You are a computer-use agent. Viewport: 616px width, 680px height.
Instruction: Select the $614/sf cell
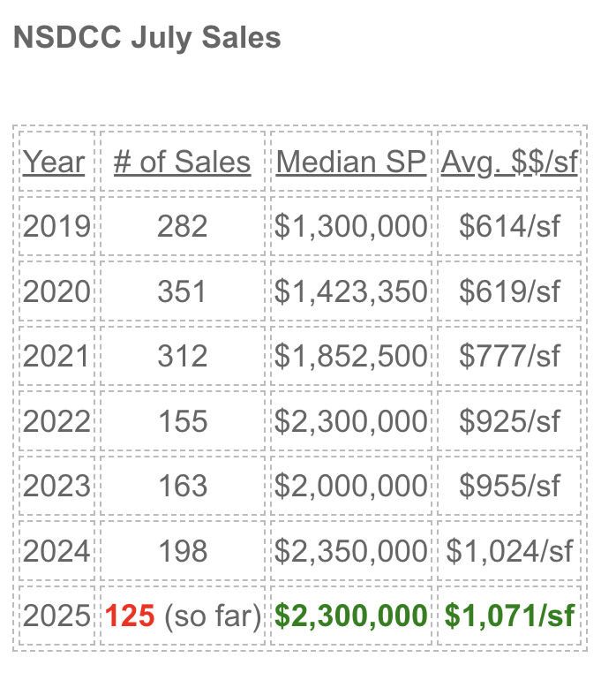click(509, 226)
